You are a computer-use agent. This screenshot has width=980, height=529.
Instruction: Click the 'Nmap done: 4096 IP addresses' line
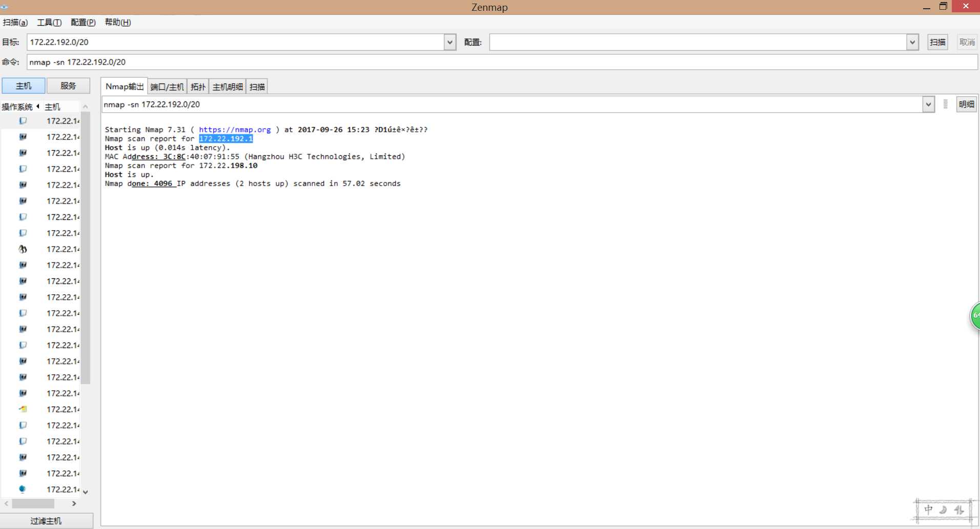[x=253, y=184]
